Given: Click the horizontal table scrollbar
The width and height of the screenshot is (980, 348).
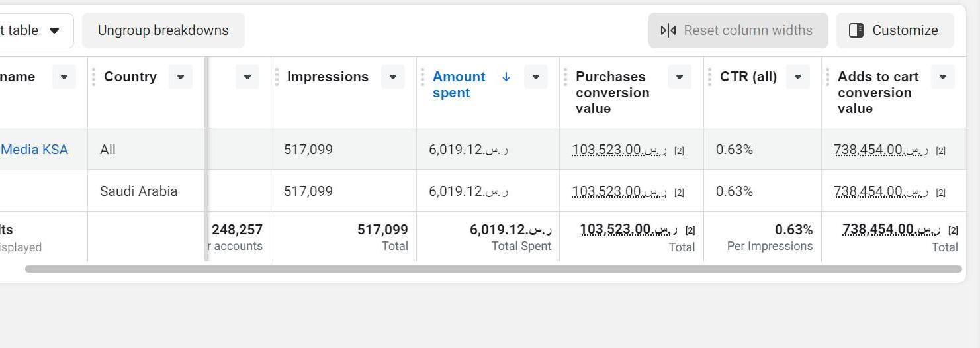Looking at the screenshot, I should pyautogui.click(x=493, y=269).
